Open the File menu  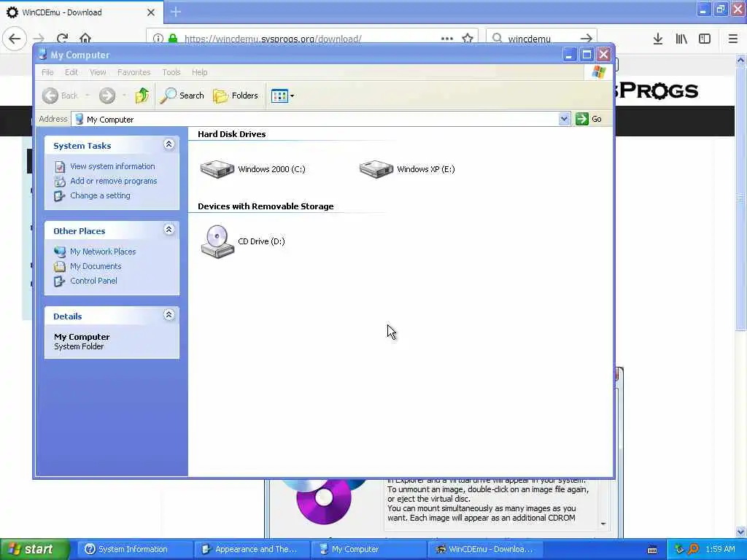tap(47, 72)
